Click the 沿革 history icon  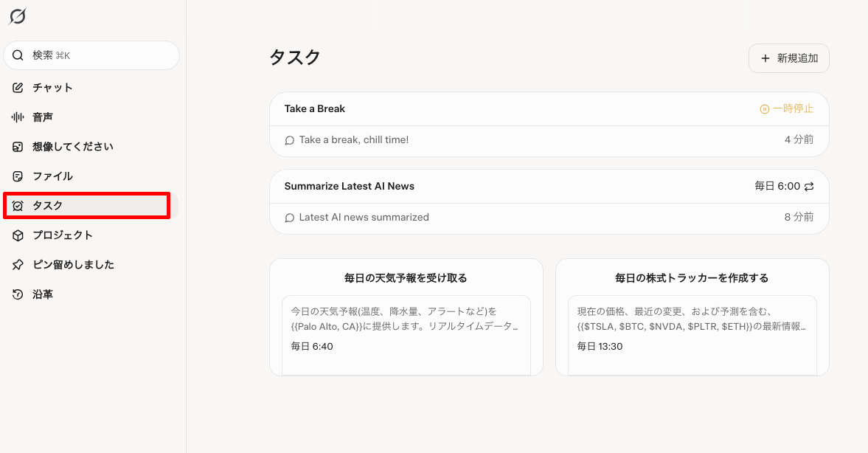[18, 294]
